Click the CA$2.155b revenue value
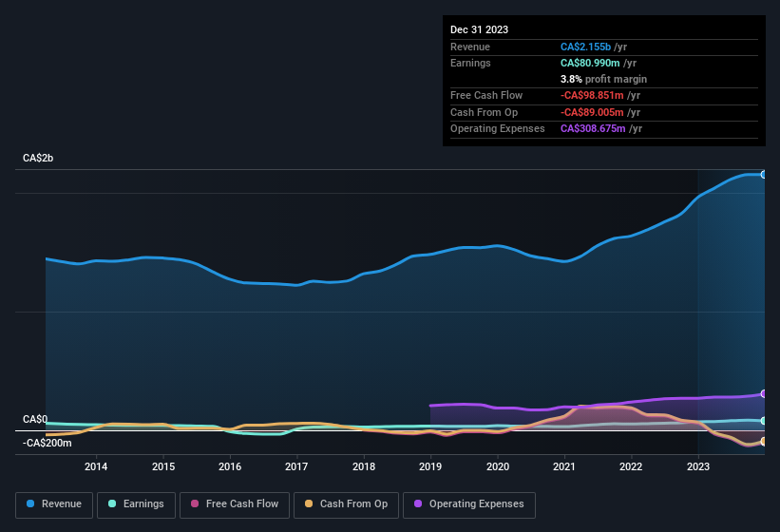 (x=585, y=47)
